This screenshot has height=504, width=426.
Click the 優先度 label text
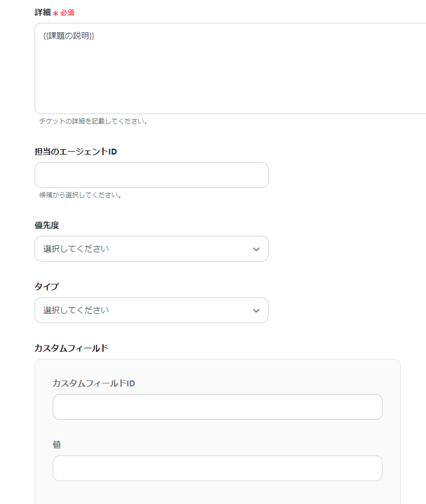(47, 225)
